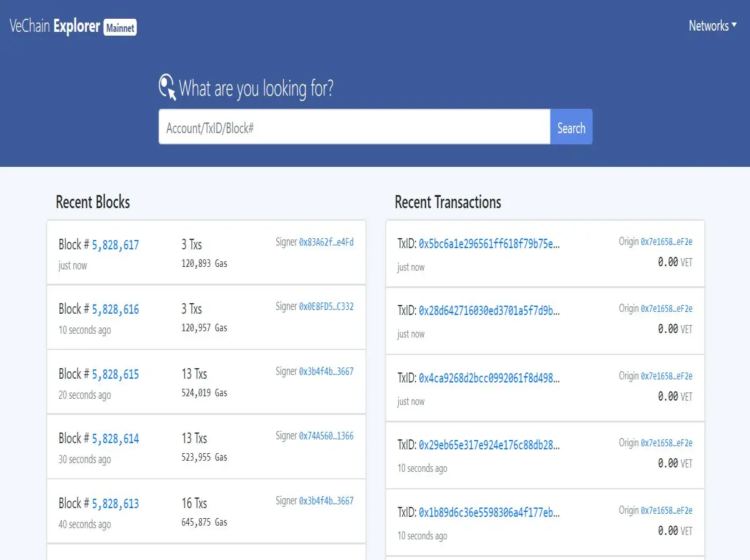This screenshot has height=560, width=750.
Task: Click '16 Txs' in block 5,828,613
Action: [194, 503]
